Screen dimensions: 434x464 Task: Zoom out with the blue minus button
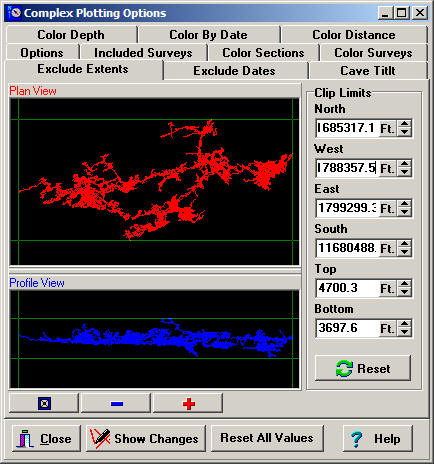(116, 404)
